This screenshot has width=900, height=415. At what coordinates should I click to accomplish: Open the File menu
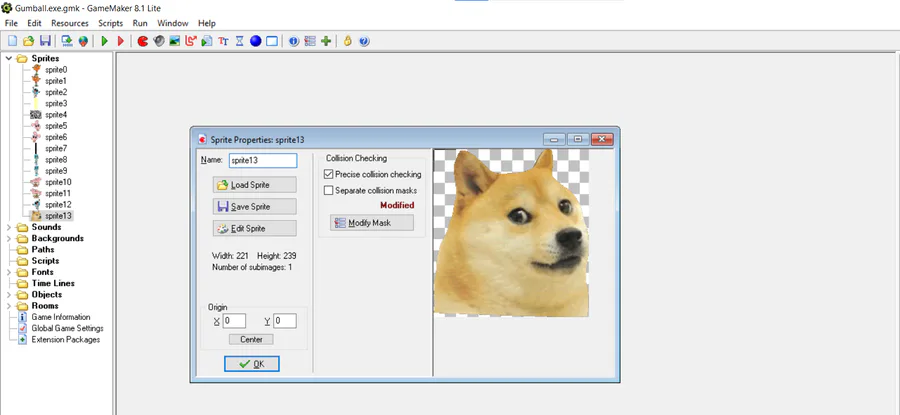pos(11,23)
